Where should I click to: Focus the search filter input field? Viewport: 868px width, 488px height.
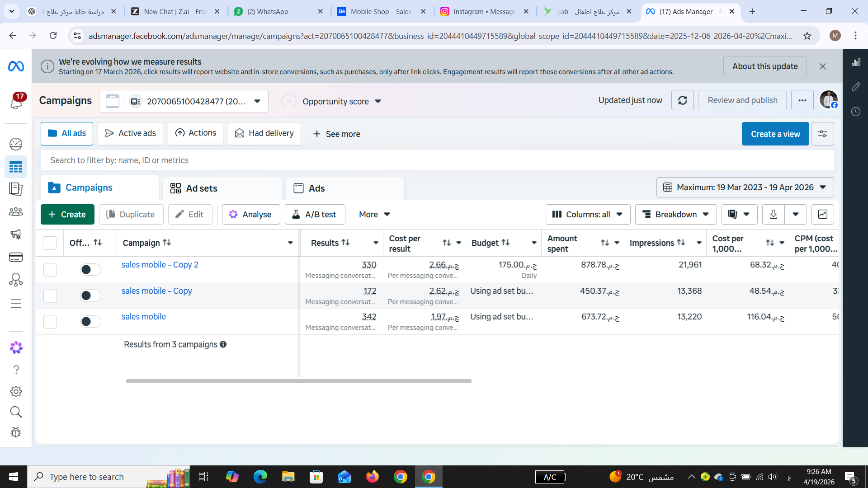437,160
